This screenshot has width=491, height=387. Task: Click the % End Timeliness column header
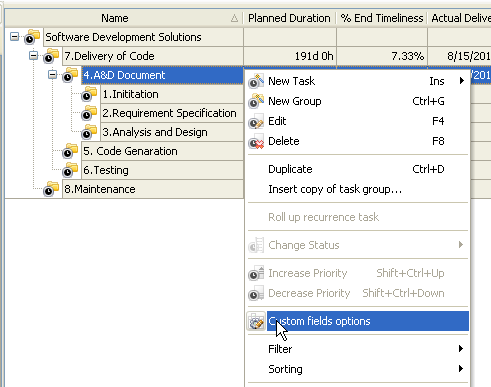382,18
